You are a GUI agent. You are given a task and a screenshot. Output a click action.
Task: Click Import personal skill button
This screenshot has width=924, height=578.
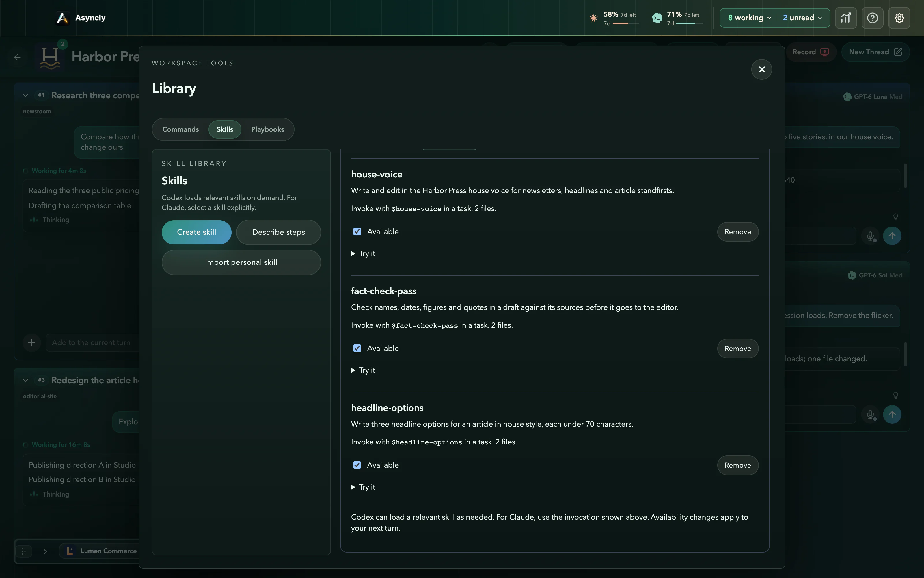(241, 262)
